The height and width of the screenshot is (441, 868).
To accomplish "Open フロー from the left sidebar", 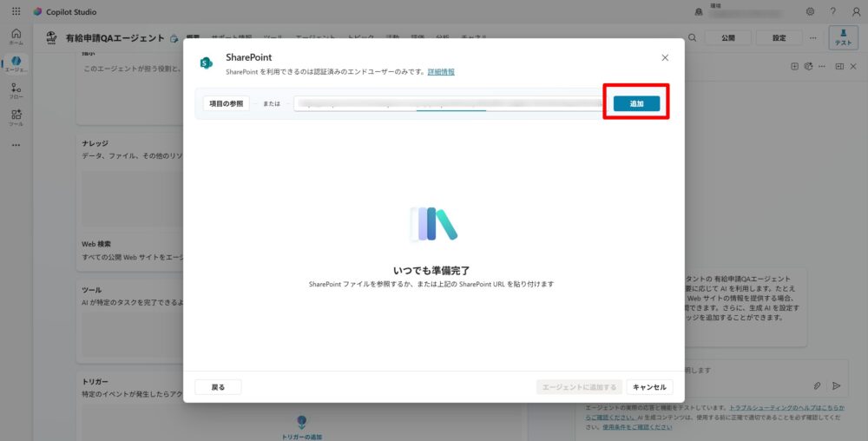I will coord(16,90).
